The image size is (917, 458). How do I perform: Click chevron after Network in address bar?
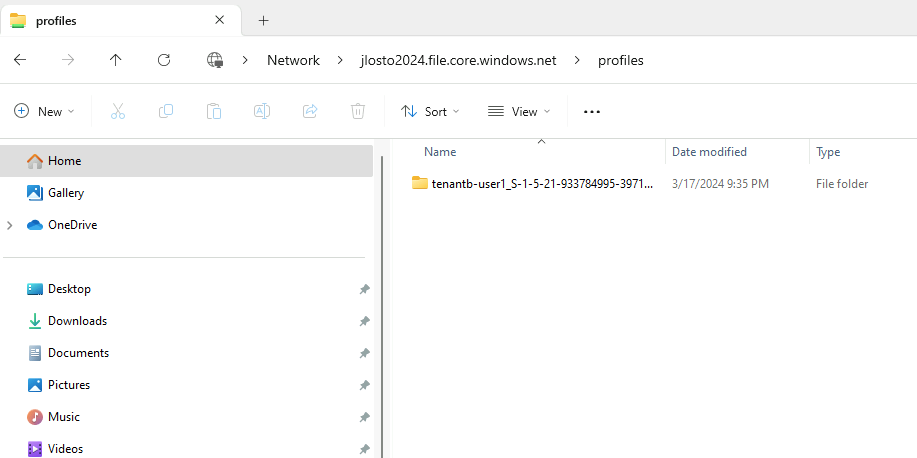(340, 60)
